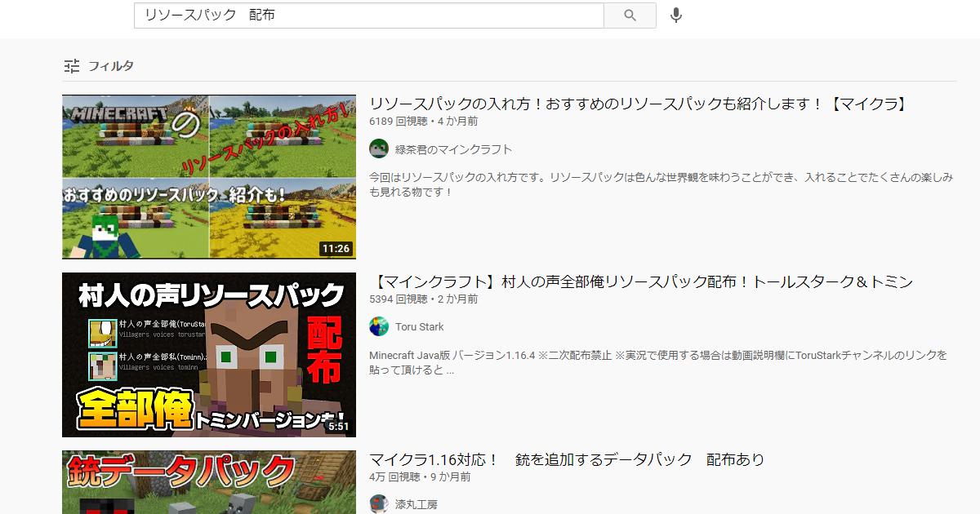Click the 5:51 duration badge

coord(338,426)
